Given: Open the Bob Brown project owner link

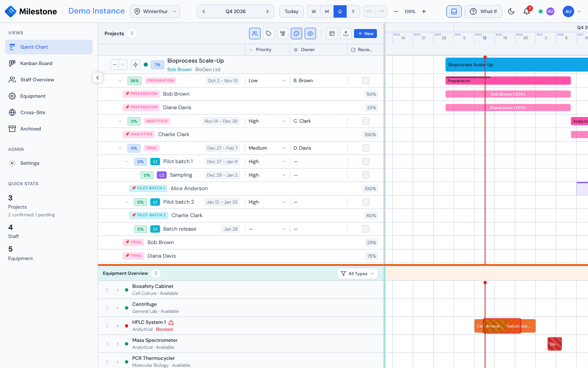Looking at the screenshot, I should tap(179, 70).
